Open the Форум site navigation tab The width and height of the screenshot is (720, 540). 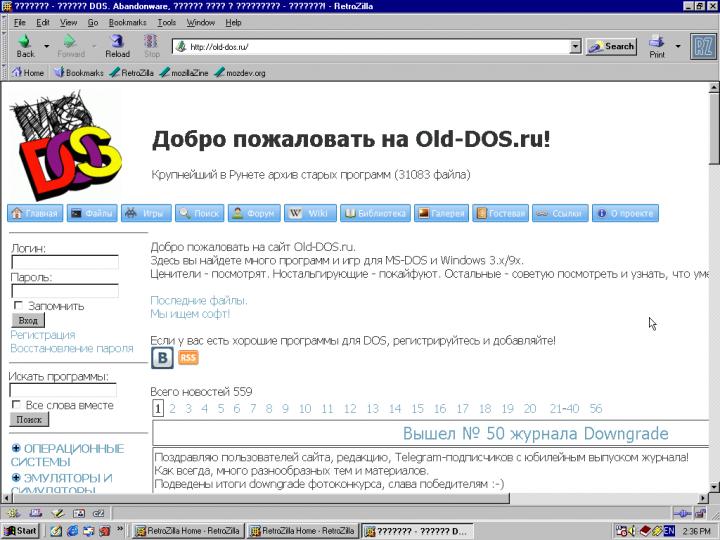click(x=254, y=213)
